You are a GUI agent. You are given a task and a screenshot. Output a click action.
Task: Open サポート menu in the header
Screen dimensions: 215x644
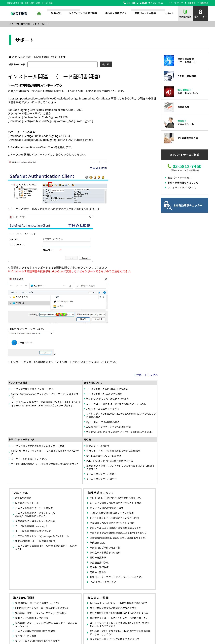tap(169, 14)
